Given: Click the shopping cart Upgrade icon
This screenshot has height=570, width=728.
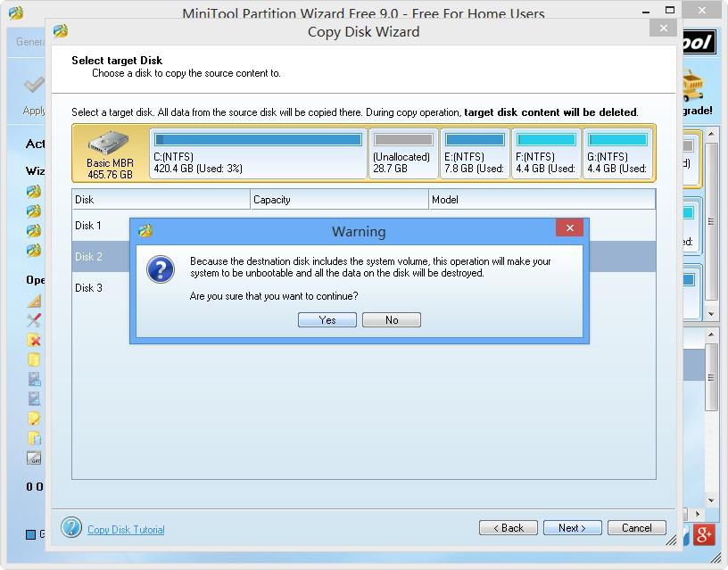Looking at the screenshot, I should [693, 86].
